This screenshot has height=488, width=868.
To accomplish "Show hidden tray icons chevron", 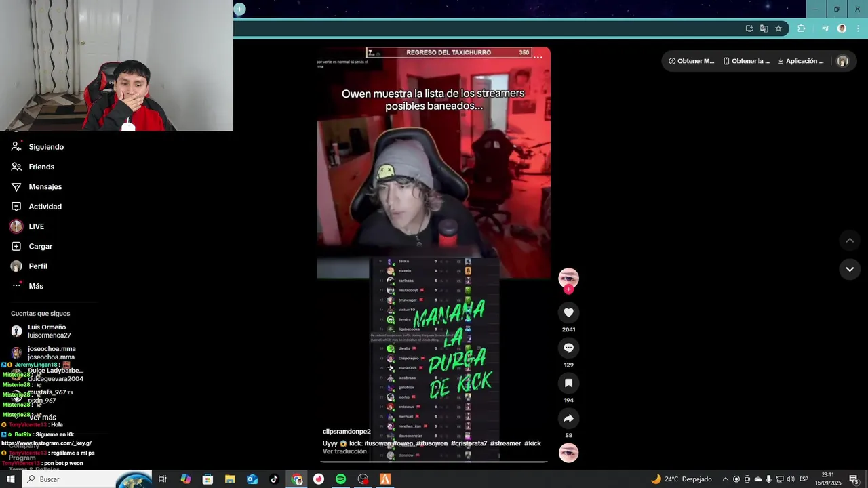I will (x=725, y=479).
